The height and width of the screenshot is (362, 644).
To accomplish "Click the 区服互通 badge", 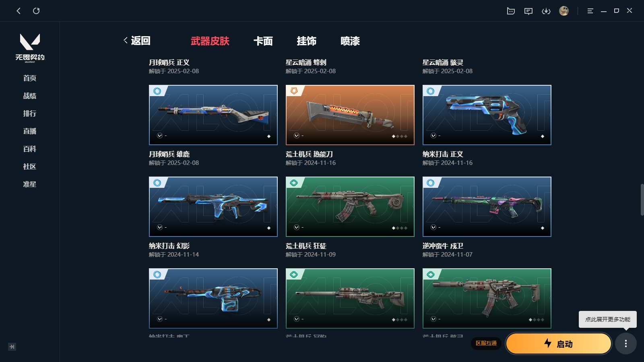I will pyautogui.click(x=486, y=343).
